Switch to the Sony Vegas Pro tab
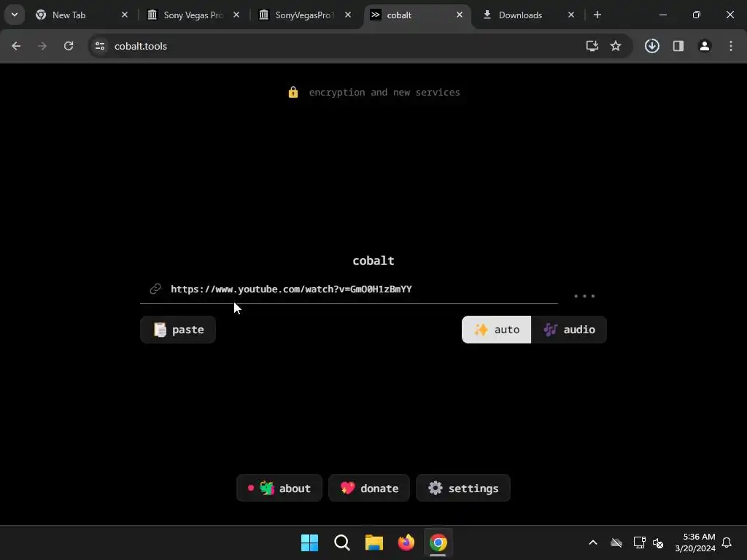The width and height of the screenshot is (747, 560). (x=193, y=15)
